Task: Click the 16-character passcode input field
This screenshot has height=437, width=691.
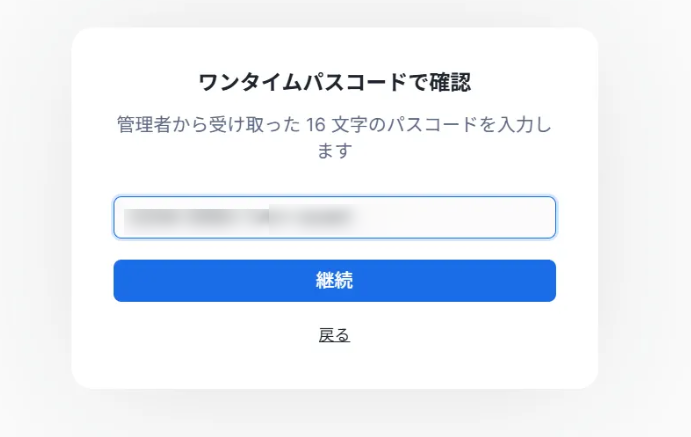Action: click(x=334, y=217)
